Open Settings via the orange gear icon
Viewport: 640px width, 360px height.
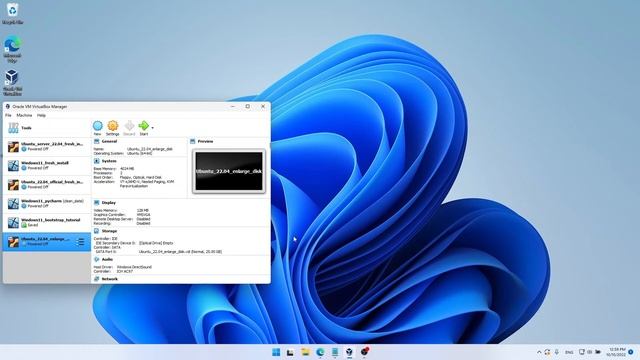(113, 128)
